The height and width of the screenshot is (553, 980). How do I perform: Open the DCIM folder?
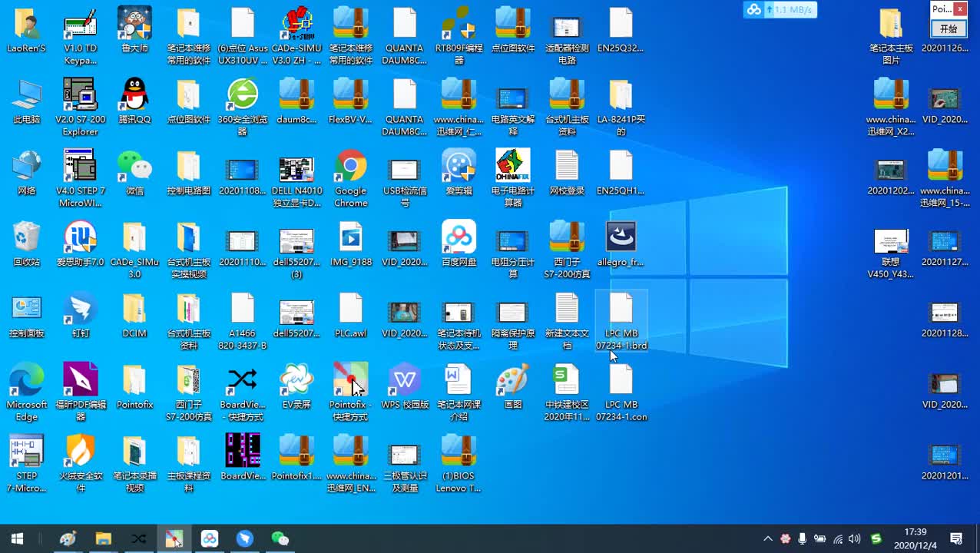point(134,316)
